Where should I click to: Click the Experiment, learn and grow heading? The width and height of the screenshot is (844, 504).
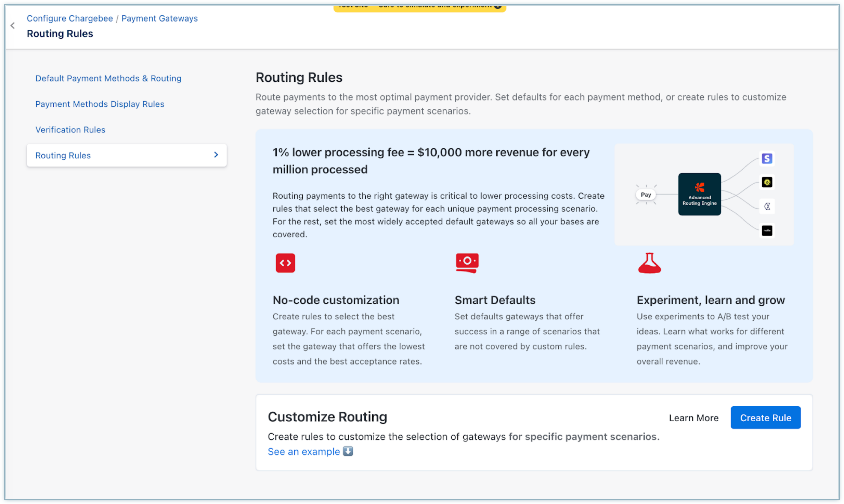tap(711, 300)
